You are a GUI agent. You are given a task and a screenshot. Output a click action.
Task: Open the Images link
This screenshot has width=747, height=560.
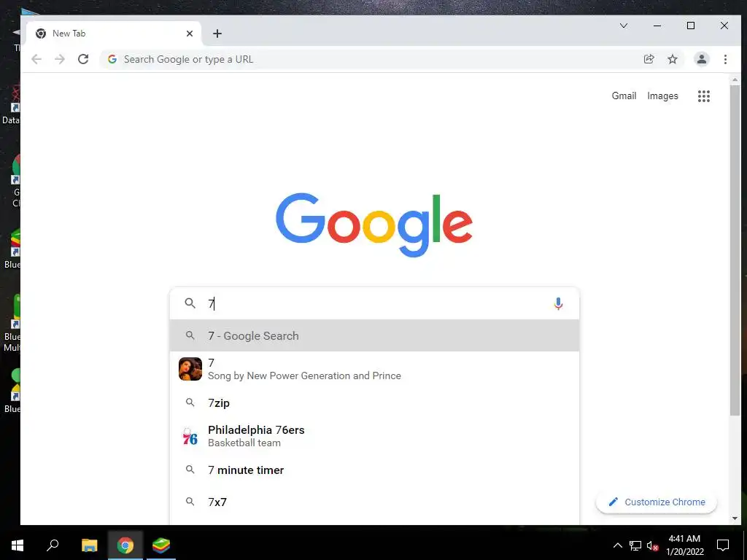(x=662, y=96)
